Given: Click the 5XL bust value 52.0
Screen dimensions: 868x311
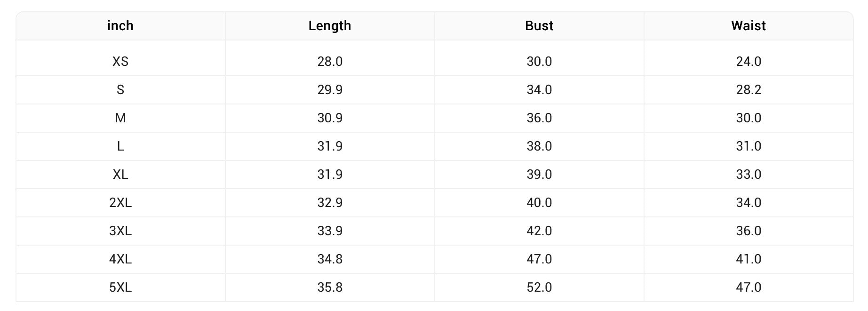Looking at the screenshot, I should (x=539, y=287).
